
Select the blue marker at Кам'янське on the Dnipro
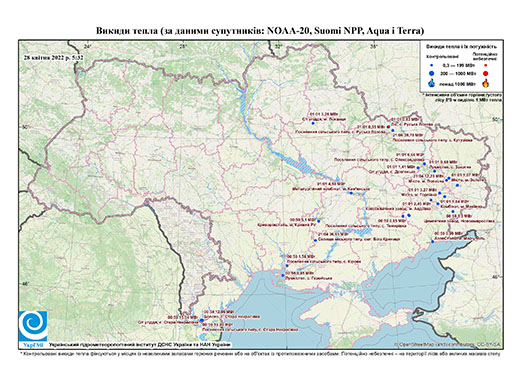(x=351, y=193)
